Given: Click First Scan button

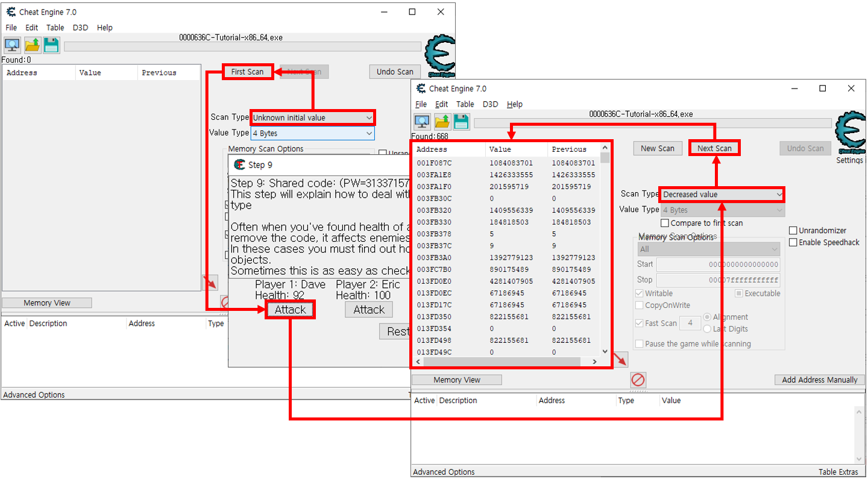Looking at the screenshot, I should [248, 72].
